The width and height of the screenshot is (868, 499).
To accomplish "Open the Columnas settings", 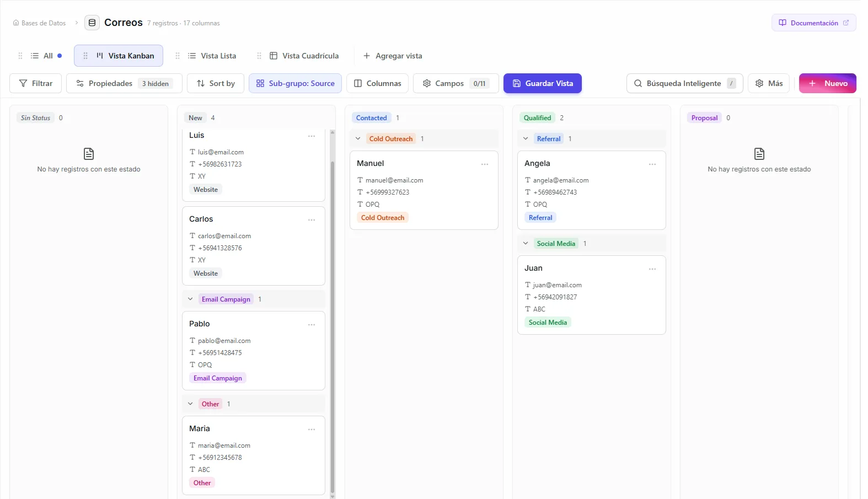I will point(377,83).
